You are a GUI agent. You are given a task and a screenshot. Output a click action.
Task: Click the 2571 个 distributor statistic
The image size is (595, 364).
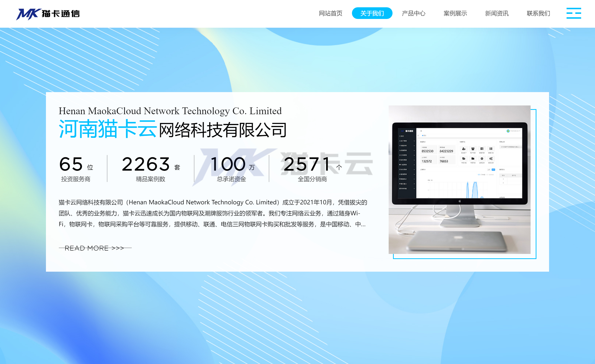coord(313,164)
